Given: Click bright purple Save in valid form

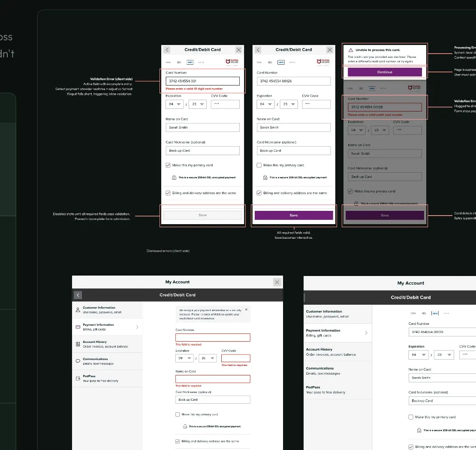Looking at the screenshot, I should tap(294, 215).
